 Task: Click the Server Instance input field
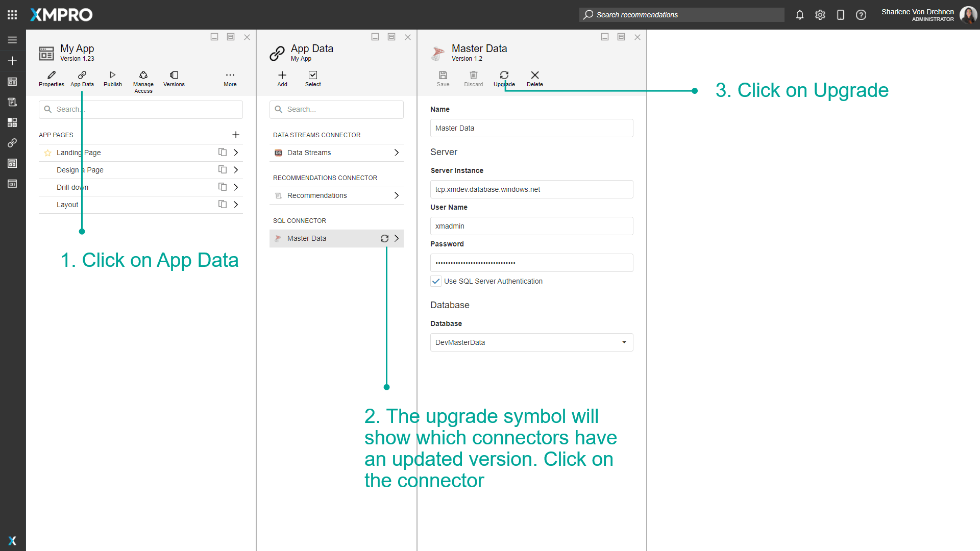coord(531,189)
